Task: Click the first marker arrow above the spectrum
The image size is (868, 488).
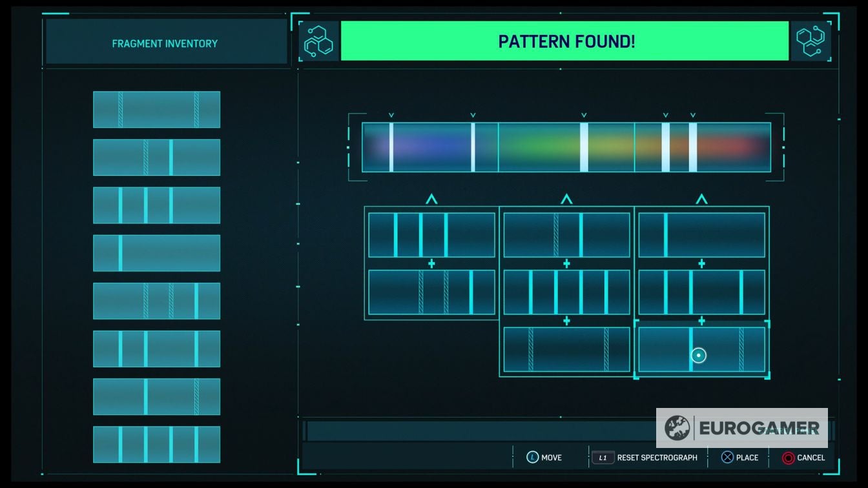Action: 391,116
